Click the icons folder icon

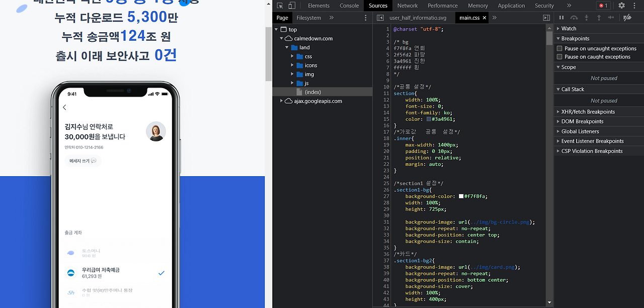(299, 65)
